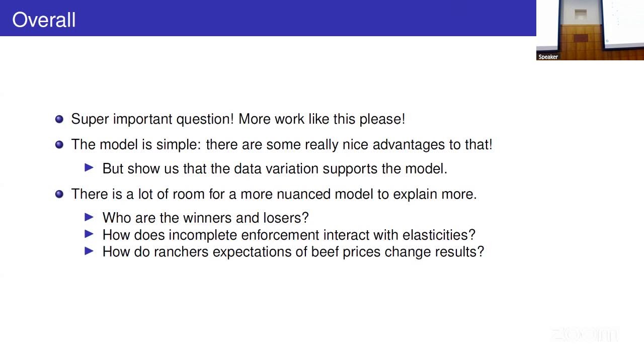Click the bullet beside "There is a lot of room"

(59, 194)
